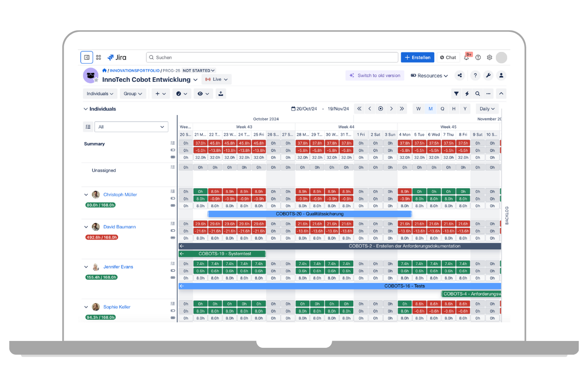
Task: Click the Jira logo
Action: click(118, 57)
